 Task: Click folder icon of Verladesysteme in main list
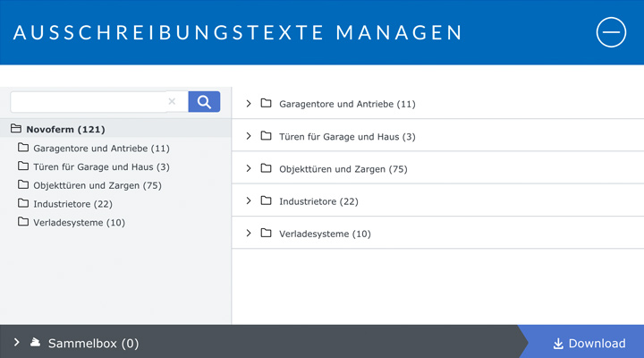click(x=266, y=233)
